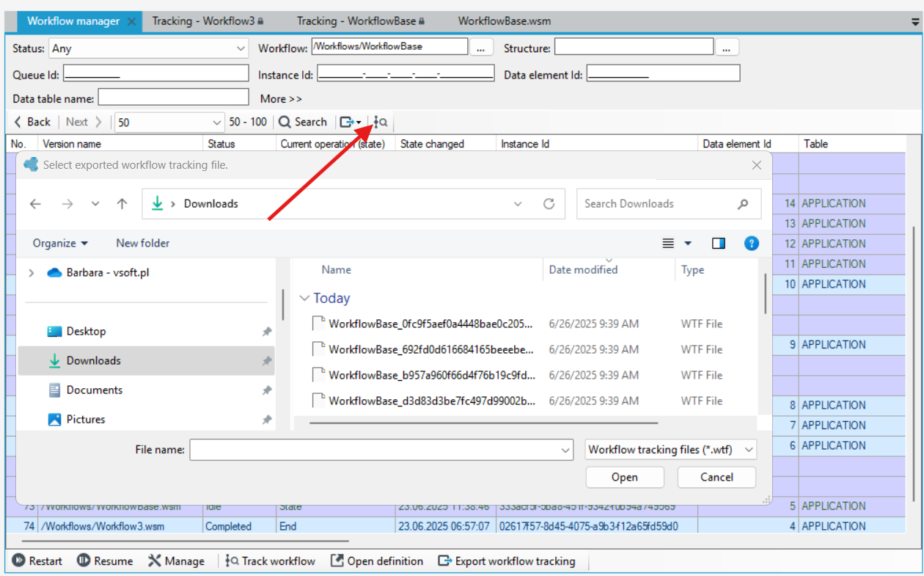Screen dimensions: 924x576
Task: Switch to the Tracking - Workflow3 tab
Action: 208,21
